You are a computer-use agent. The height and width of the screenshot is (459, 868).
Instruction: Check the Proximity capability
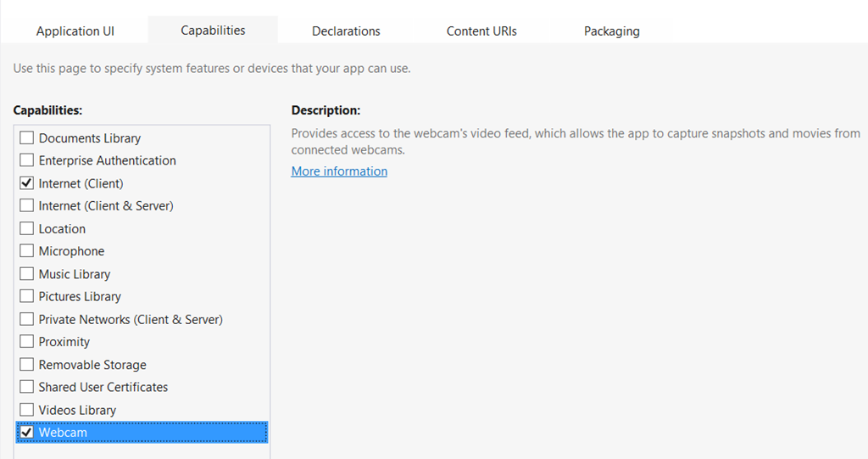click(27, 342)
